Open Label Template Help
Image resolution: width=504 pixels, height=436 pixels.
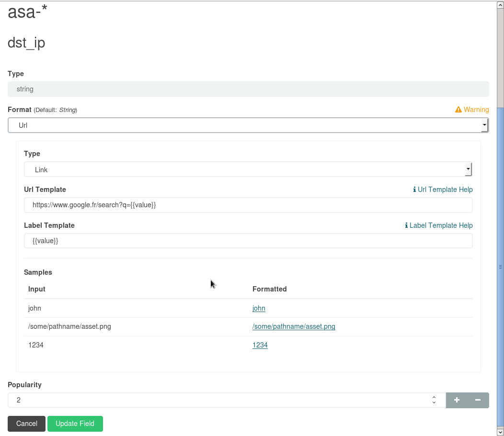438,225
